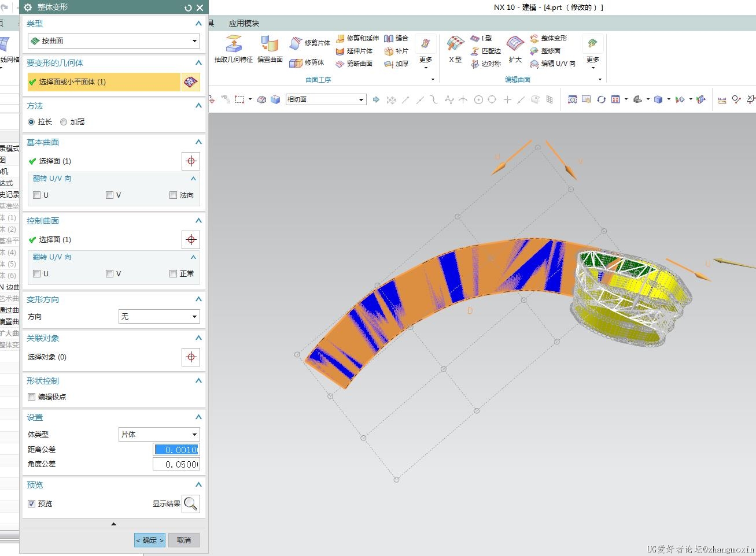Open Trim and Extend (修剪和延伸)
Screen dimensions: 756x556
point(357,38)
